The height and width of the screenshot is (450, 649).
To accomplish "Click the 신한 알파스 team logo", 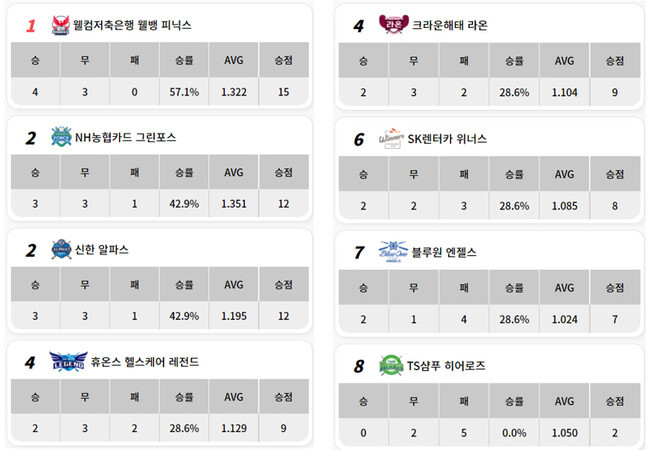I will tap(60, 249).
